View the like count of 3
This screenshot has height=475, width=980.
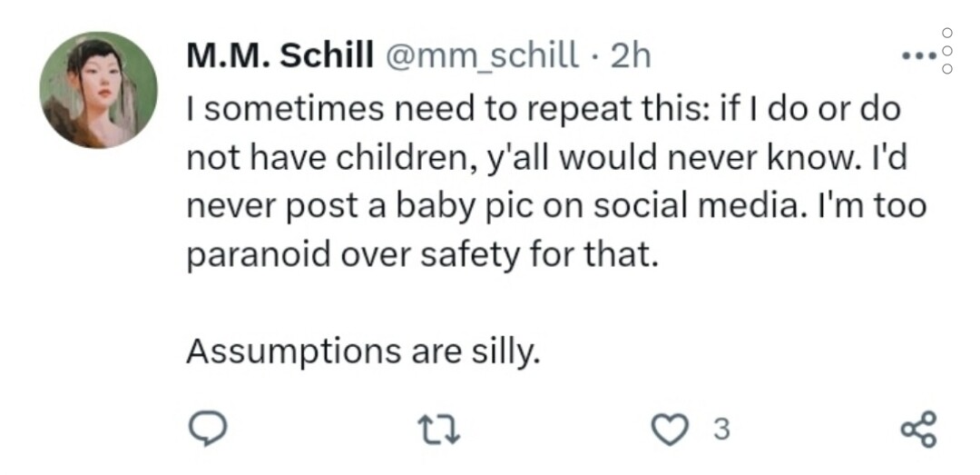pyautogui.click(x=720, y=428)
